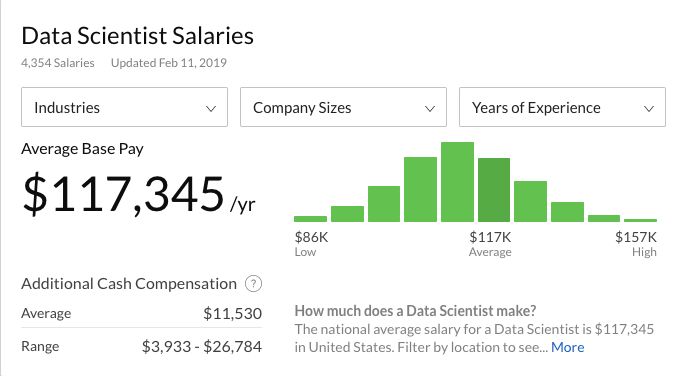Open the Years of Experience dropdown
The image size is (688, 376).
(x=562, y=107)
